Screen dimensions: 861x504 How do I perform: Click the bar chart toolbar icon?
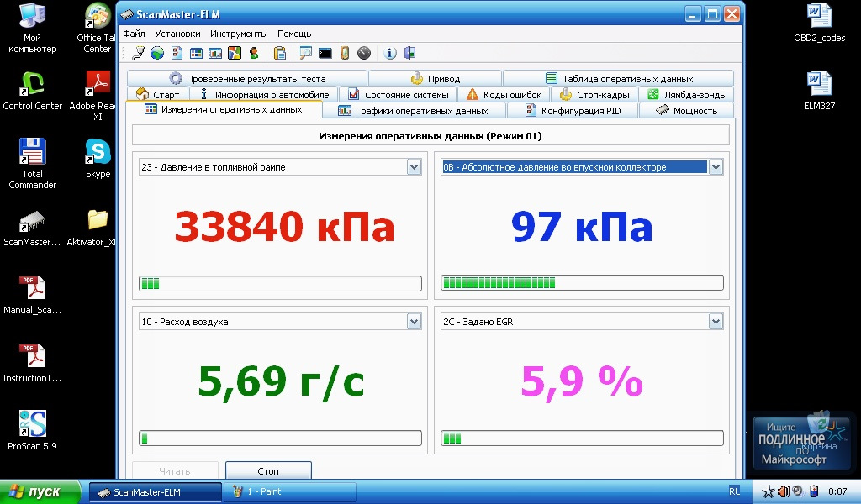[x=215, y=53]
